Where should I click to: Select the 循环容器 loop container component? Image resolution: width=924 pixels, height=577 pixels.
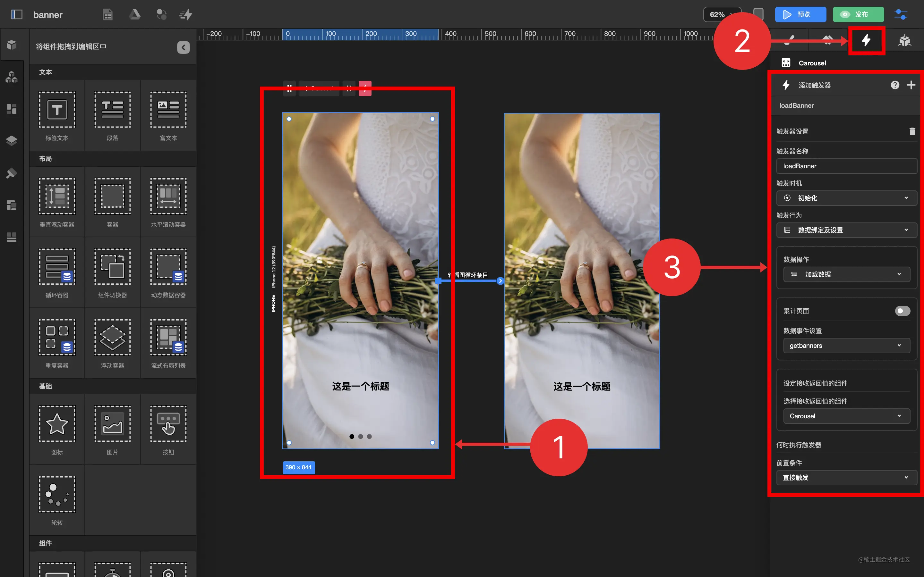57,267
